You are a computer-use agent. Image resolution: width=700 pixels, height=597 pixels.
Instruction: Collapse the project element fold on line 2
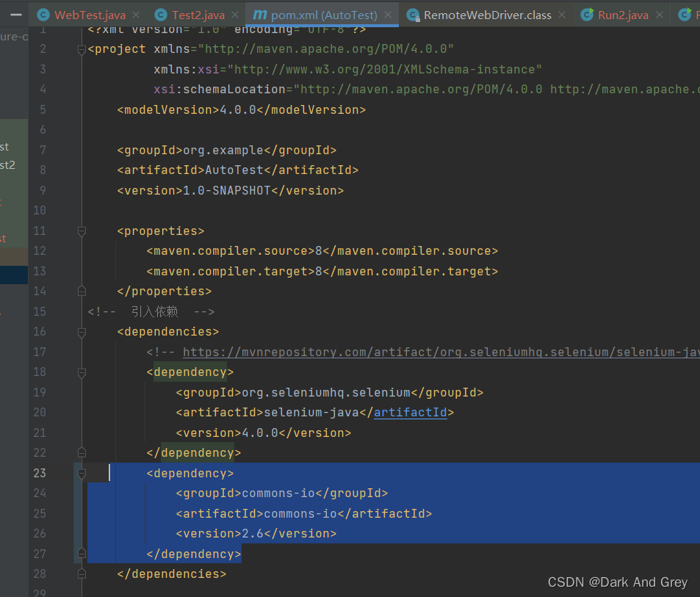tap(82, 49)
